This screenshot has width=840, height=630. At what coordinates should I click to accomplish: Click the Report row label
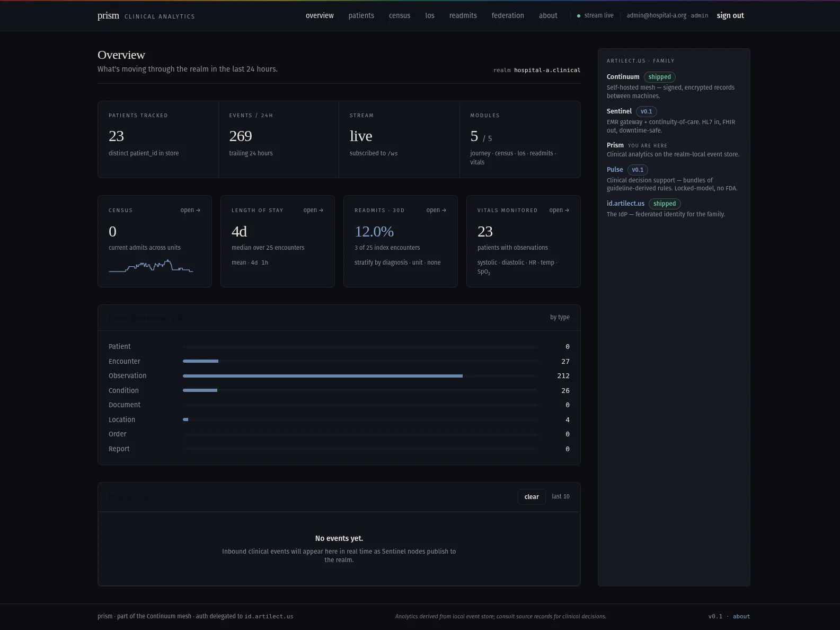point(119,449)
